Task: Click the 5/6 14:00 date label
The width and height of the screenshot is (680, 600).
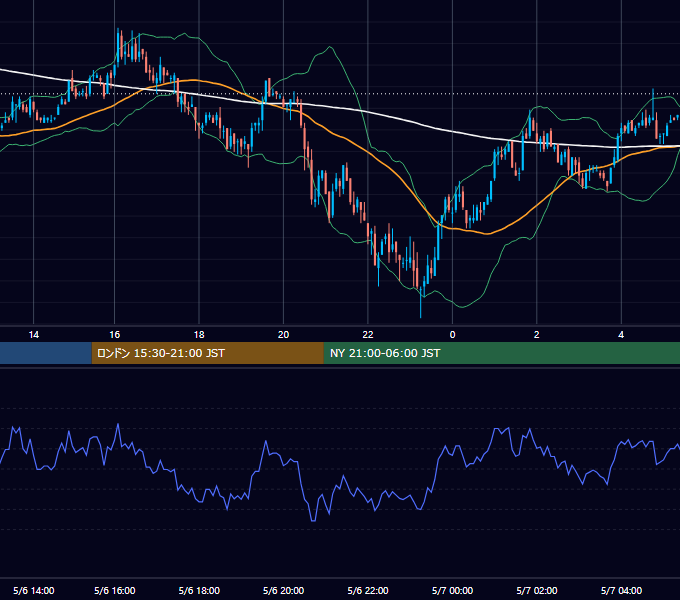Action: coord(33,590)
